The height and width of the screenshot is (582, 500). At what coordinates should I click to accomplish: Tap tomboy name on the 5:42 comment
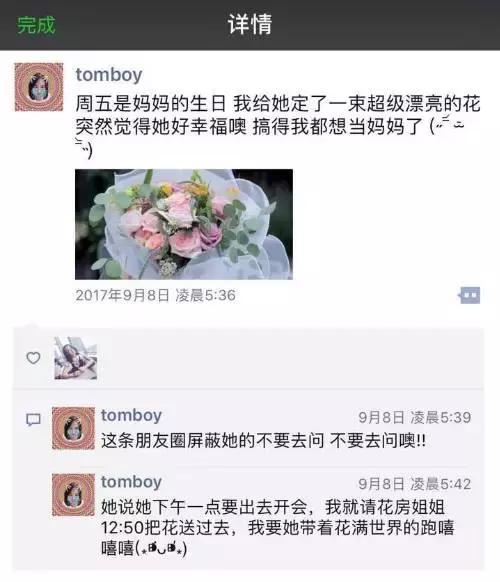coord(131,482)
